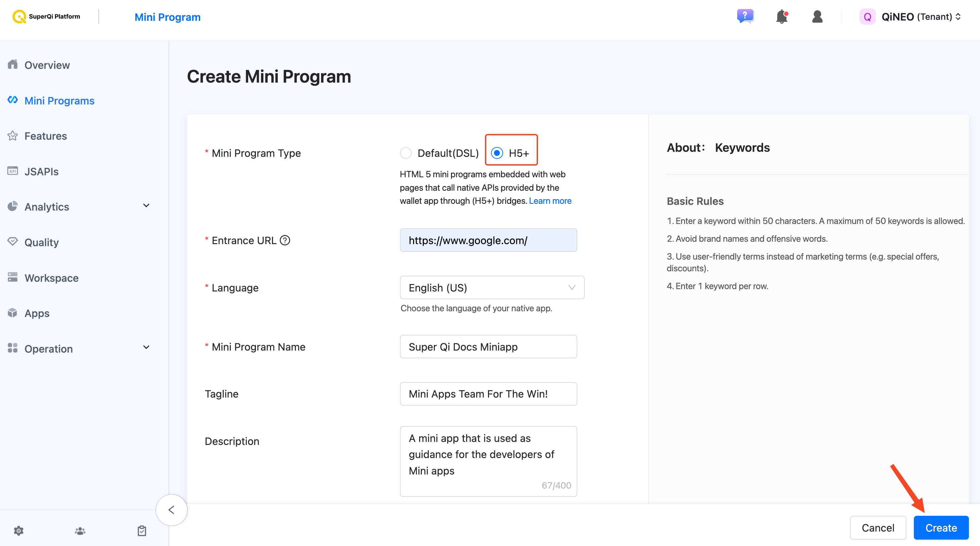The width and height of the screenshot is (980, 546).
Task: Click the 'Basic Rules' heading
Action: point(695,201)
